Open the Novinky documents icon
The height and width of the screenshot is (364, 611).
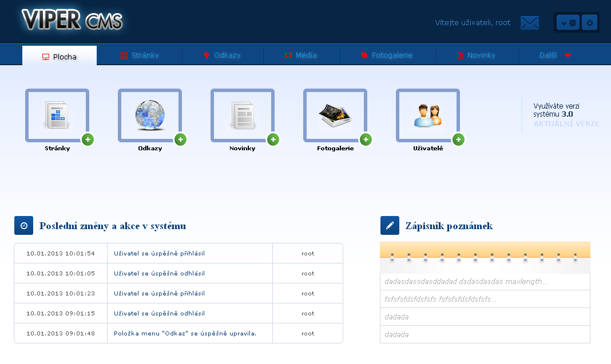(x=242, y=115)
